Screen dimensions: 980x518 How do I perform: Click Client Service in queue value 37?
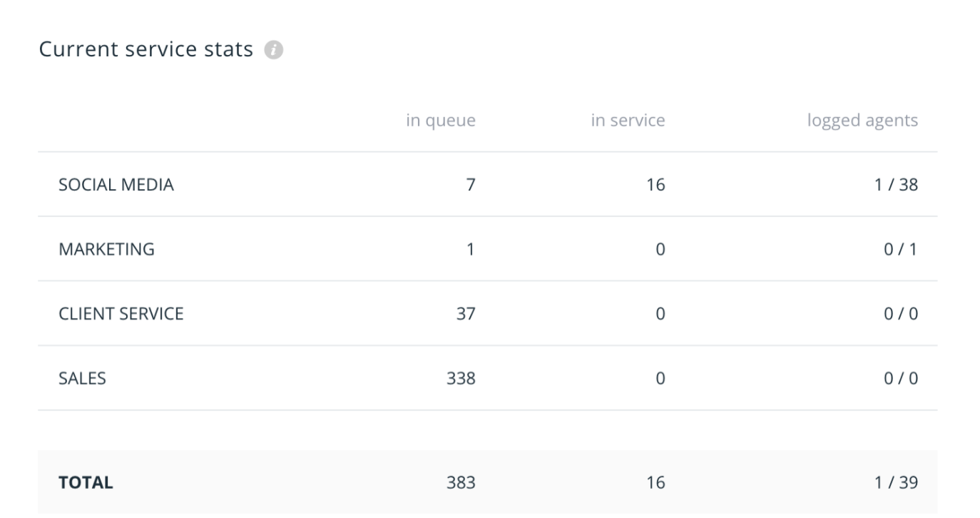click(465, 314)
